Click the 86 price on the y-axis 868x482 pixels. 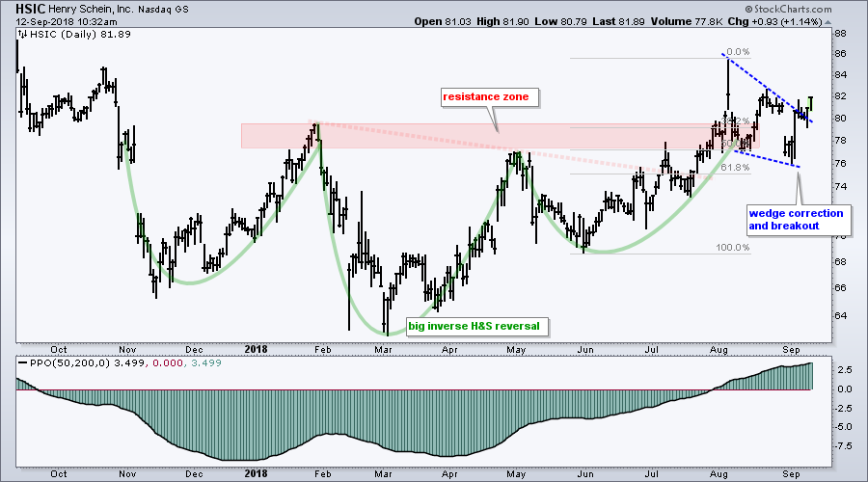(840, 54)
